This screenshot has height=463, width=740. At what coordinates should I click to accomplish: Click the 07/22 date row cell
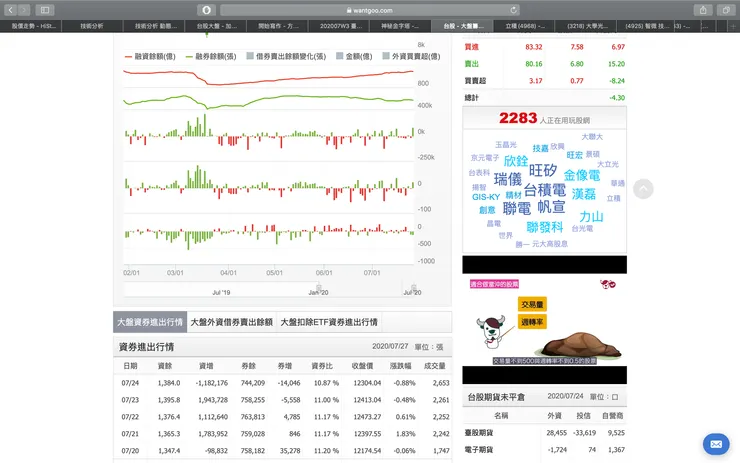click(x=130, y=417)
